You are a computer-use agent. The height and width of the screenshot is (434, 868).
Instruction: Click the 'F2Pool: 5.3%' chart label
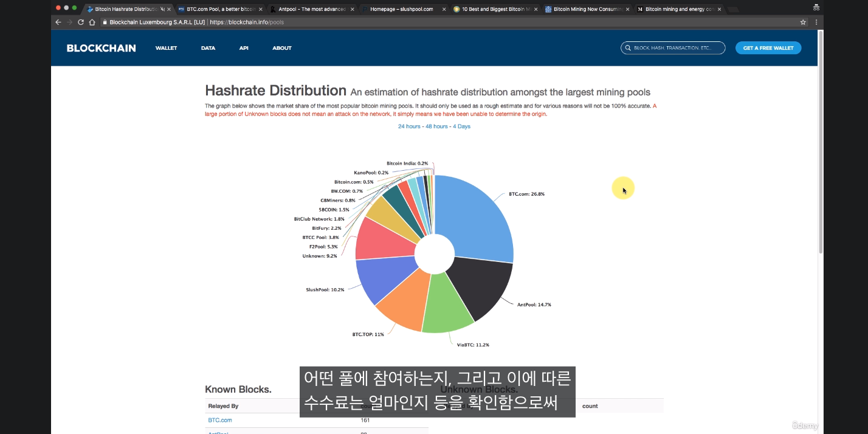323,246
